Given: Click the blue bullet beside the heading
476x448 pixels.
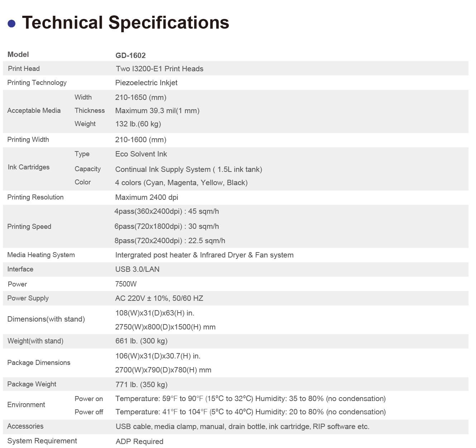Looking at the screenshot, I should [x=12, y=24].
